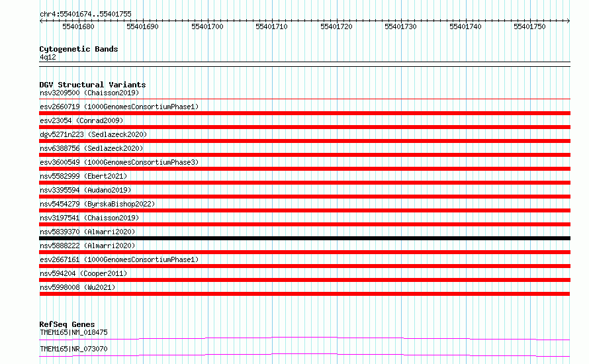Click the black bar under nsv5839370
Image resolution: width=589 pixels, height=364 pixels.
tap(304, 238)
